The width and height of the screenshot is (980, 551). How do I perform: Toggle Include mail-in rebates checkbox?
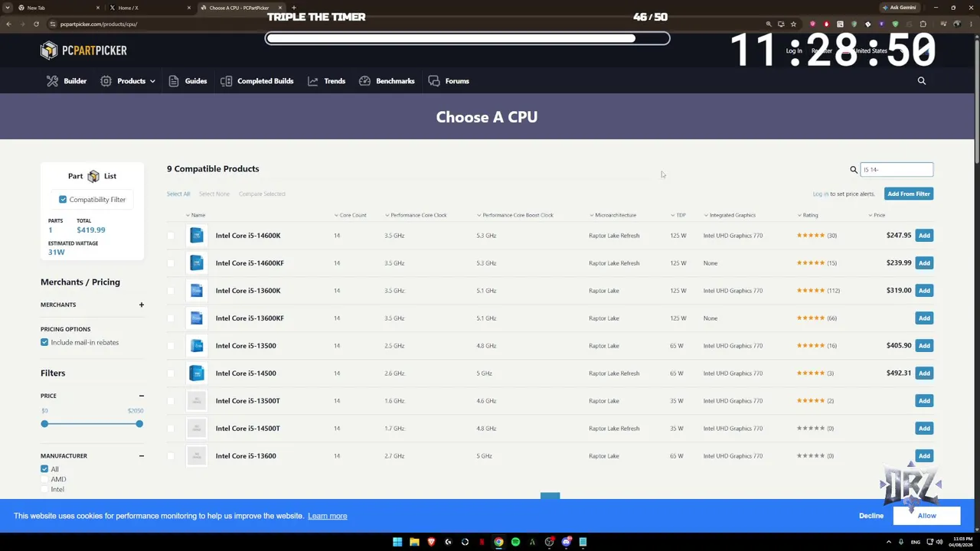coord(44,342)
